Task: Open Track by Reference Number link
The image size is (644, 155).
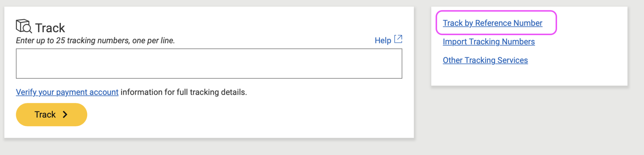Action: 492,23
